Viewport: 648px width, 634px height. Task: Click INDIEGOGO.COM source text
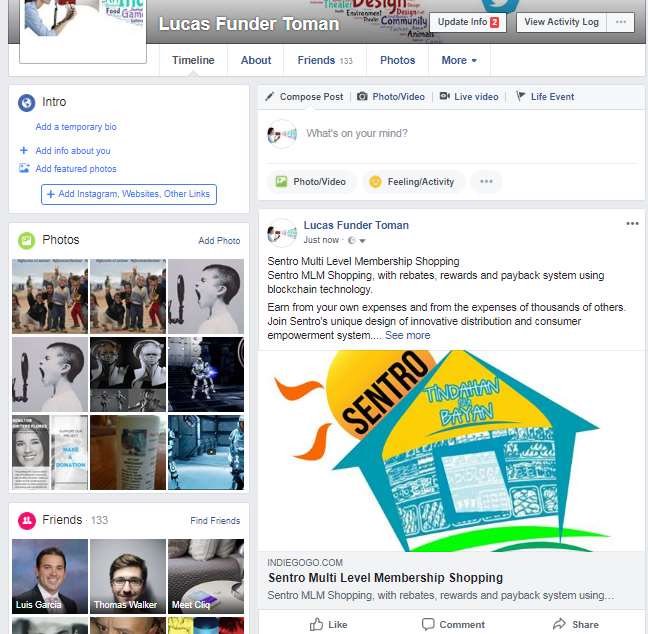tap(305, 562)
